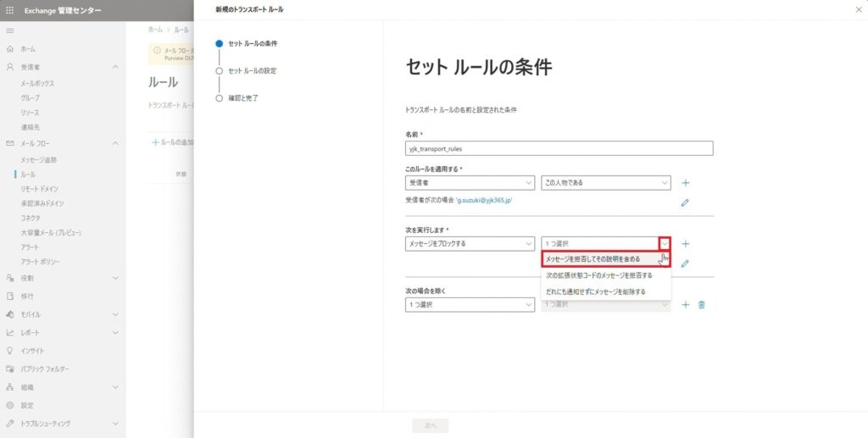Click the 次へ button
The width and height of the screenshot is (868, 438).
(x=430, y=425)
